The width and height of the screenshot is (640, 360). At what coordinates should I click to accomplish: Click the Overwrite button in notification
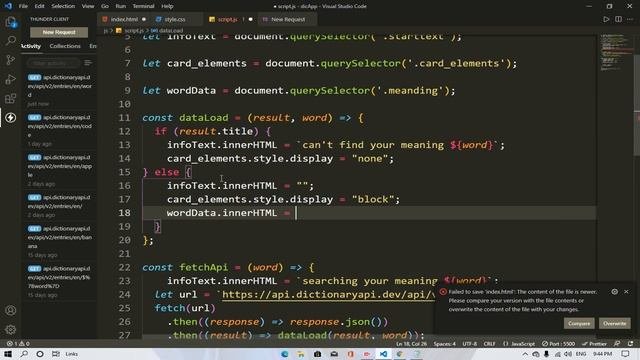(614, 323)
